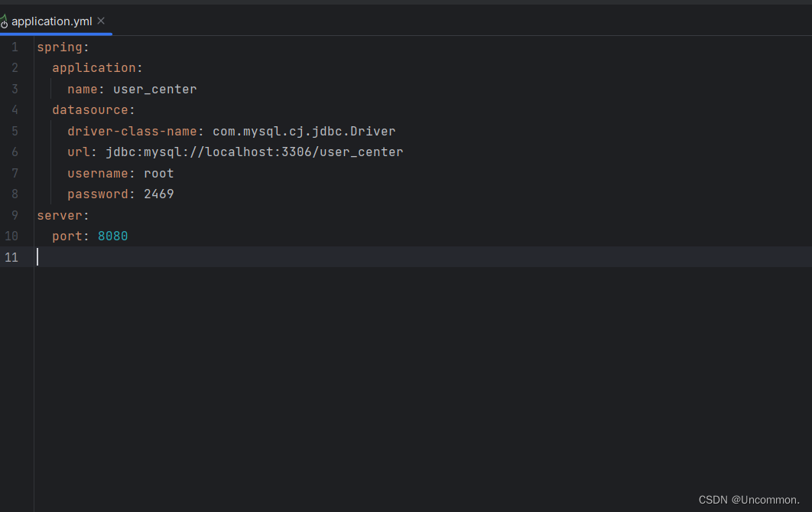This screenshot has width=812, height=512.
Task: Place cursor on empty line 11
Action: 423,257
